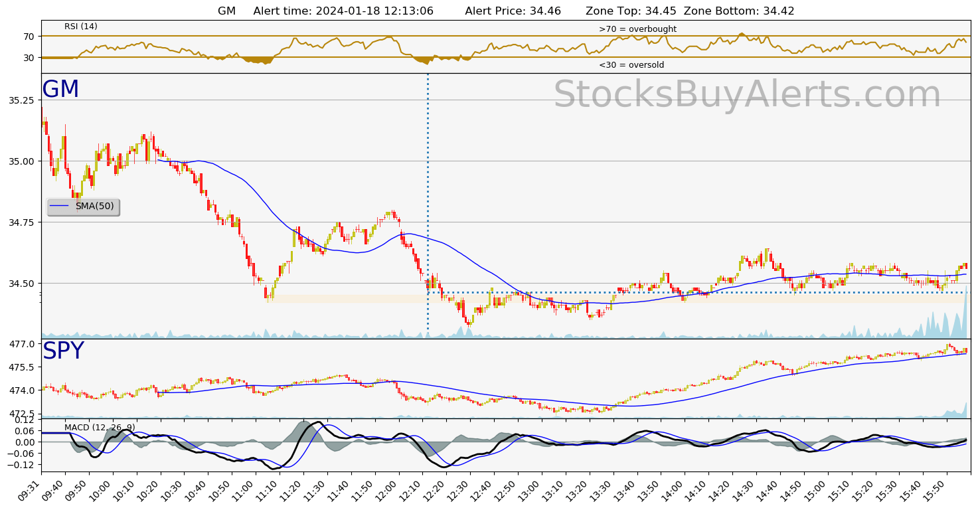Viewport: 980px width, 510px height.
Task: Click the 34.75 price axis label
Action: click(21, 222)
